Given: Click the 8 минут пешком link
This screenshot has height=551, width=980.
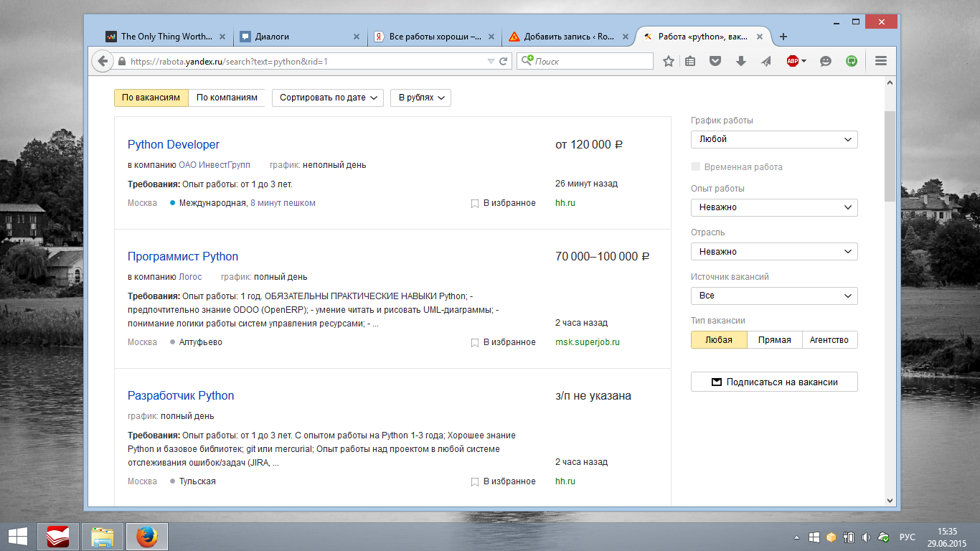Looking at the screenshot, I should point(283,203).
